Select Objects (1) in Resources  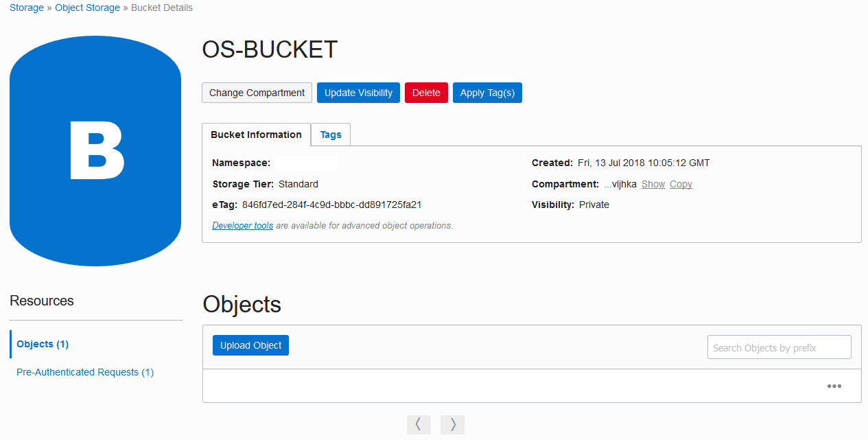(x=43, y=344)
